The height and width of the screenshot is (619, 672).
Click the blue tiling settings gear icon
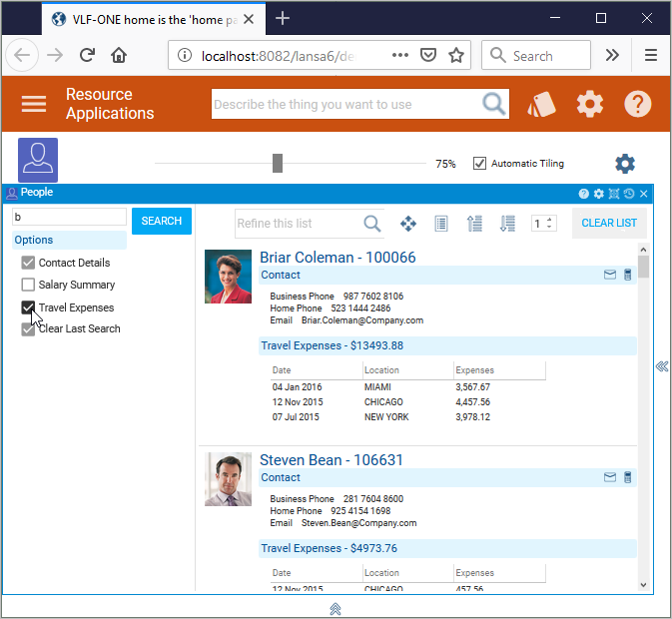pyautogui.click(x=625, y=164)
